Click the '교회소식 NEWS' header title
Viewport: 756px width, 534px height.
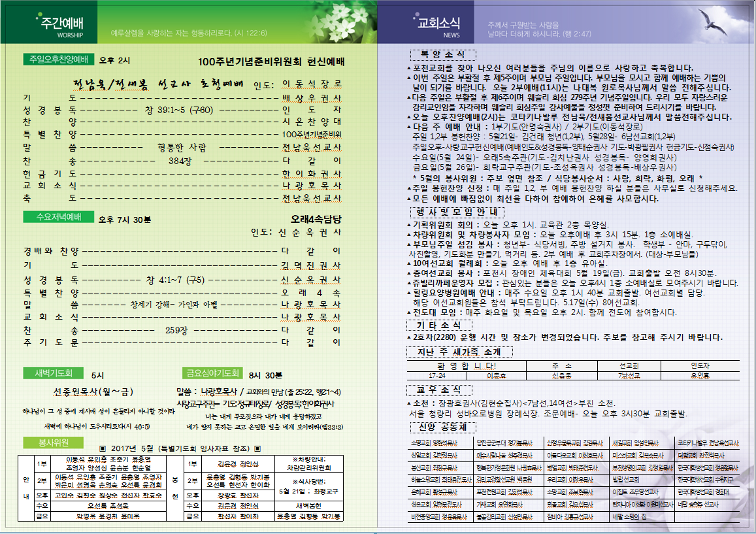(x=438, y=27)
